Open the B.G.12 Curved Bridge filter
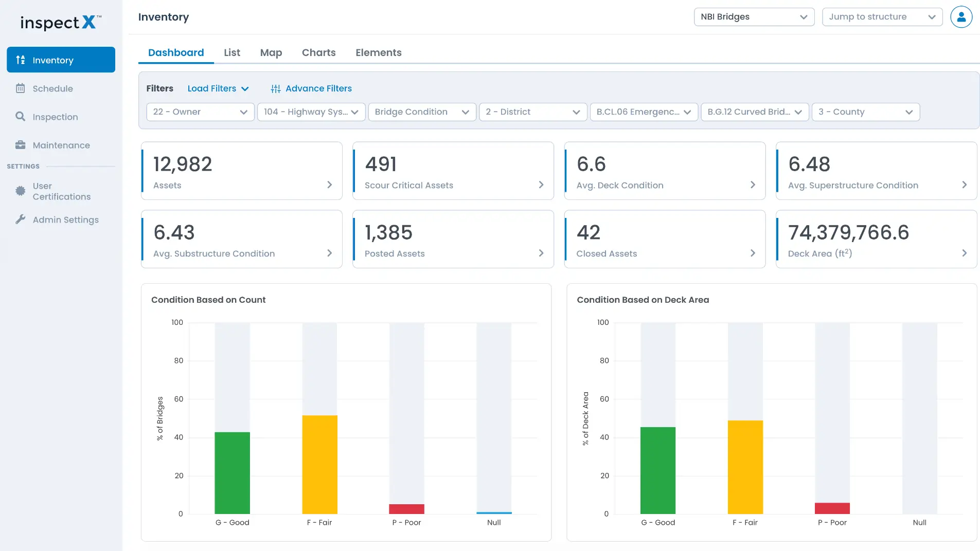This screenshot has height=551, width=980. pos(755,112)
